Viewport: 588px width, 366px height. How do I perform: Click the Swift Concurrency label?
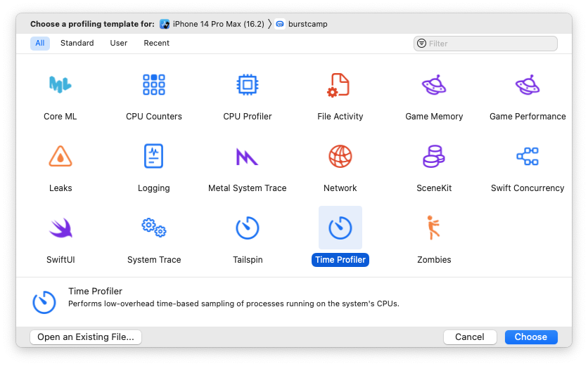click(528, 188)
